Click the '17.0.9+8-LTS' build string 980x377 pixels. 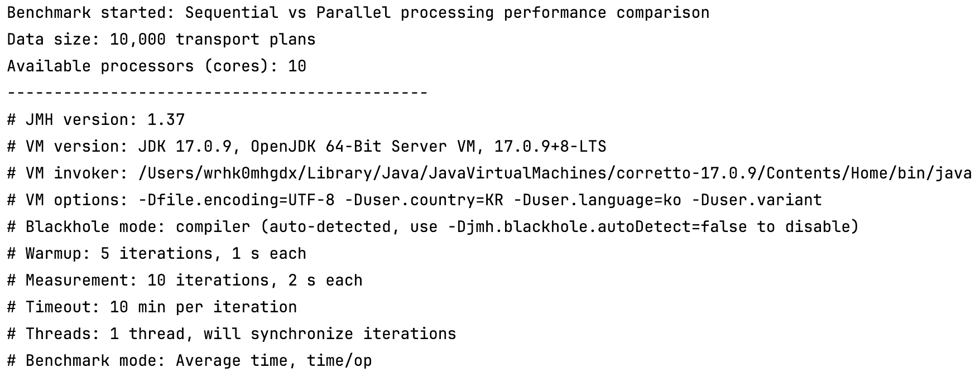click(550, 147)
